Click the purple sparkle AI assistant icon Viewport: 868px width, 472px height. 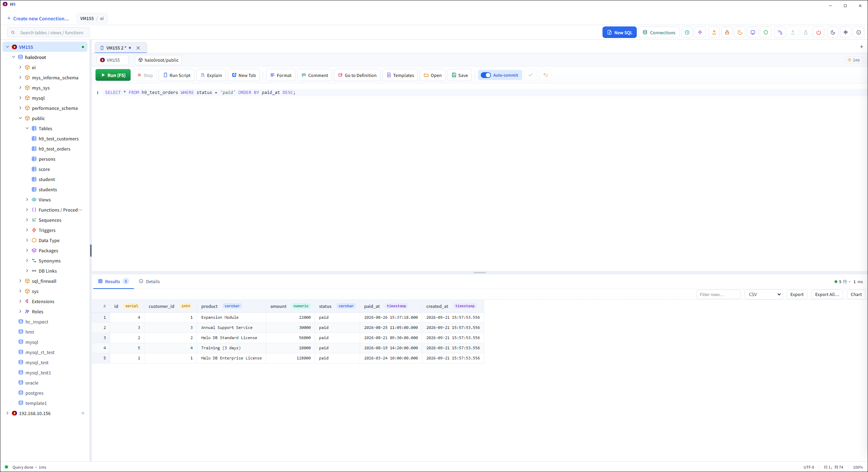[700, 33]
